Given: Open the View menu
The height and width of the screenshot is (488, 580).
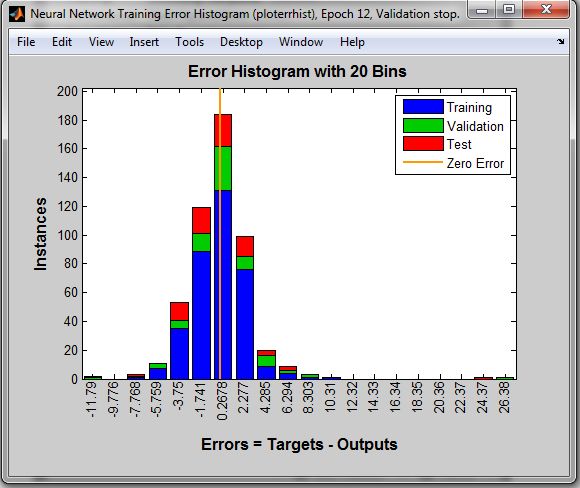Looking at the screenshot, I should (101, 42).
